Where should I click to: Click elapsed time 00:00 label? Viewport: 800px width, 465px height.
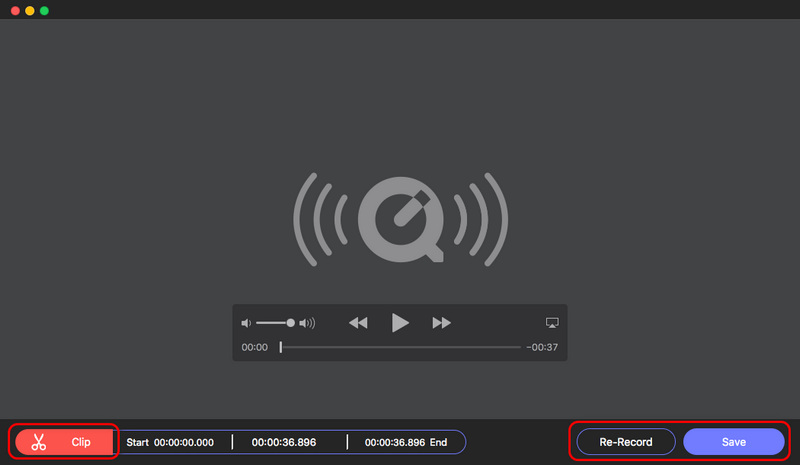pyautogui.click(x=255, y=347)
